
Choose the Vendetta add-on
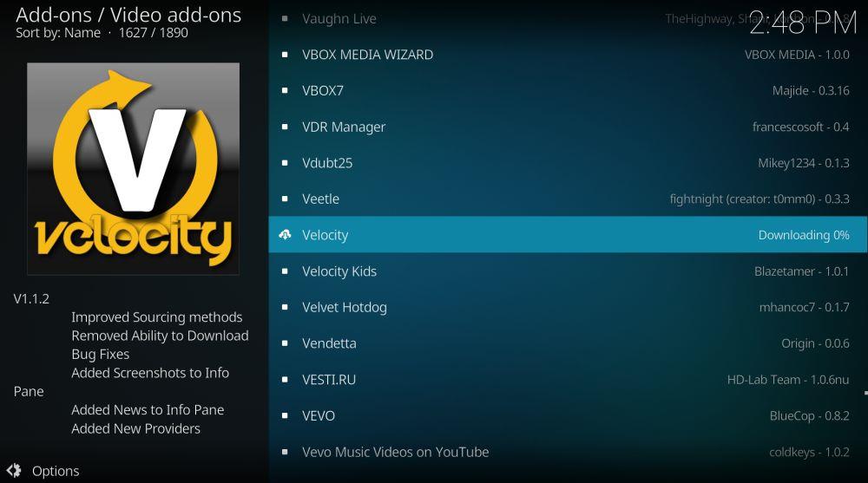pos(568,343)
